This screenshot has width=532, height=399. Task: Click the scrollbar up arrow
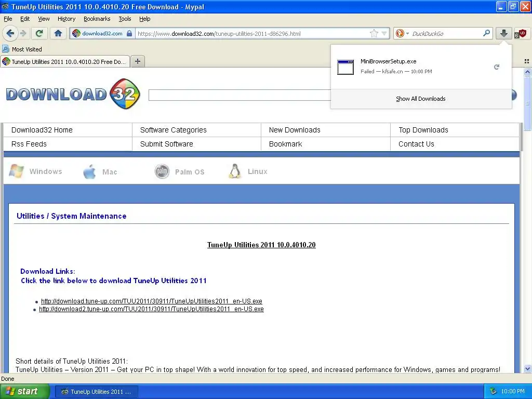[x=527, y=72]
